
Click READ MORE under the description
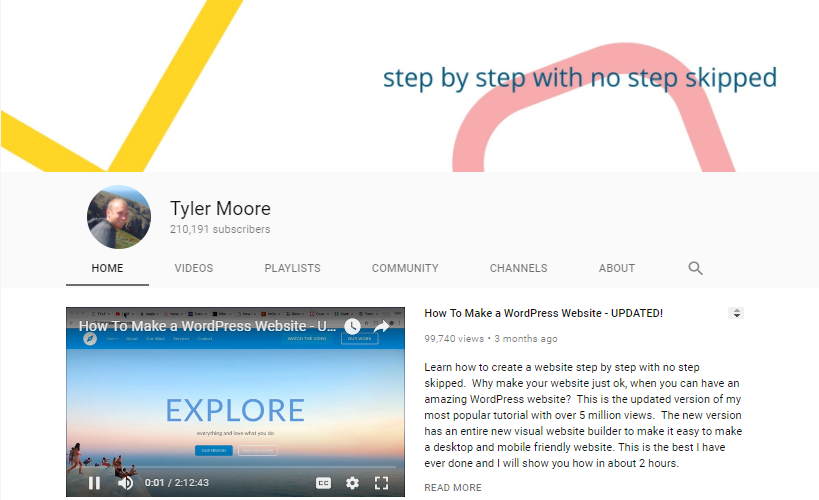point(453,487)
